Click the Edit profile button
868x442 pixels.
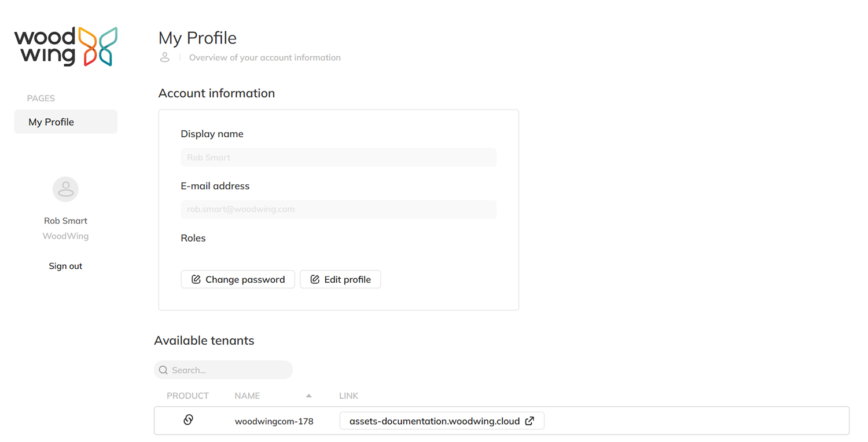(340, 279)
